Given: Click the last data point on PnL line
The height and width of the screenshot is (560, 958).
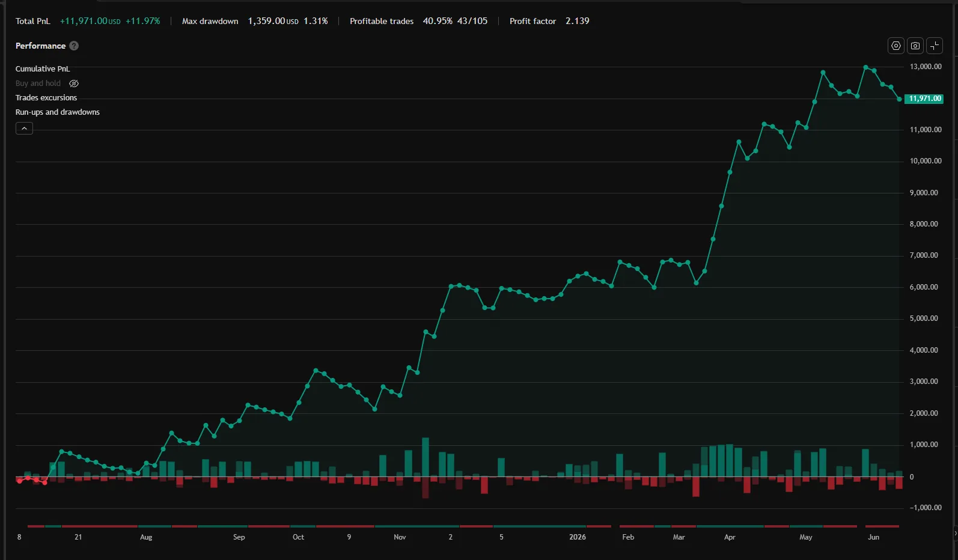Looking at the screenshot, I should 899,99.
